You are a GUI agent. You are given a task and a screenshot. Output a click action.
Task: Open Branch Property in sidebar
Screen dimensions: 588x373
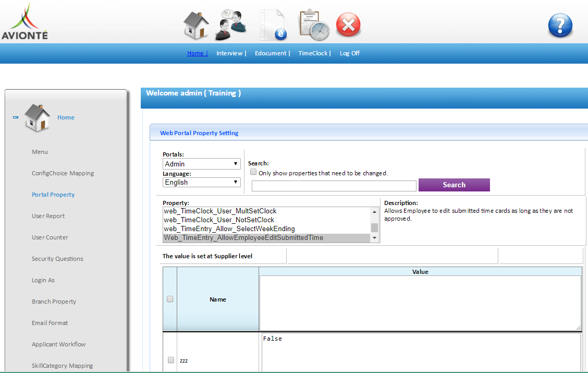click(54, 302)
